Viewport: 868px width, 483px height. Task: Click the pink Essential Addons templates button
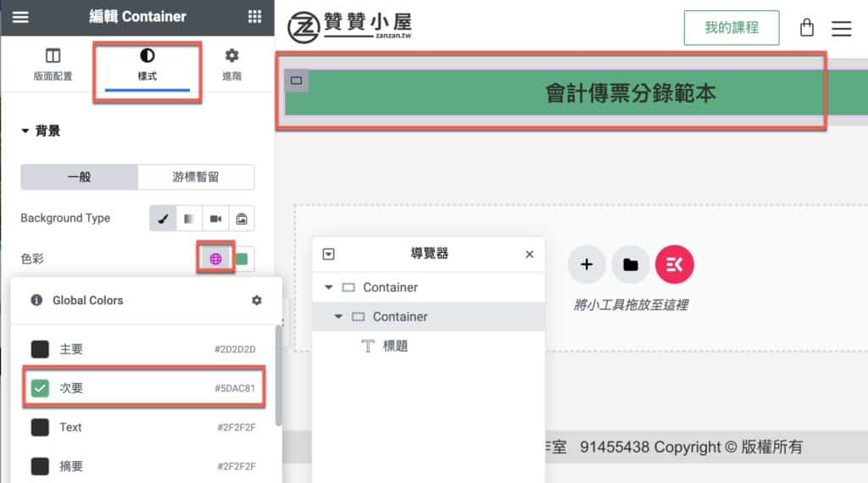pos(674,264)
